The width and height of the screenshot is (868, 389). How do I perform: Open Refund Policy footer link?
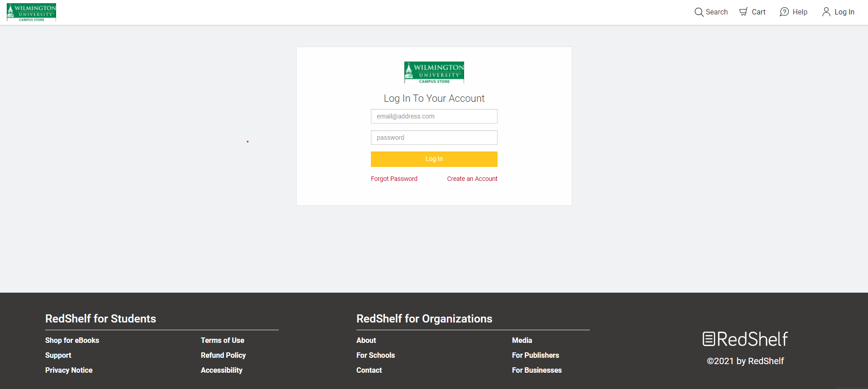[x=223, y=355]
